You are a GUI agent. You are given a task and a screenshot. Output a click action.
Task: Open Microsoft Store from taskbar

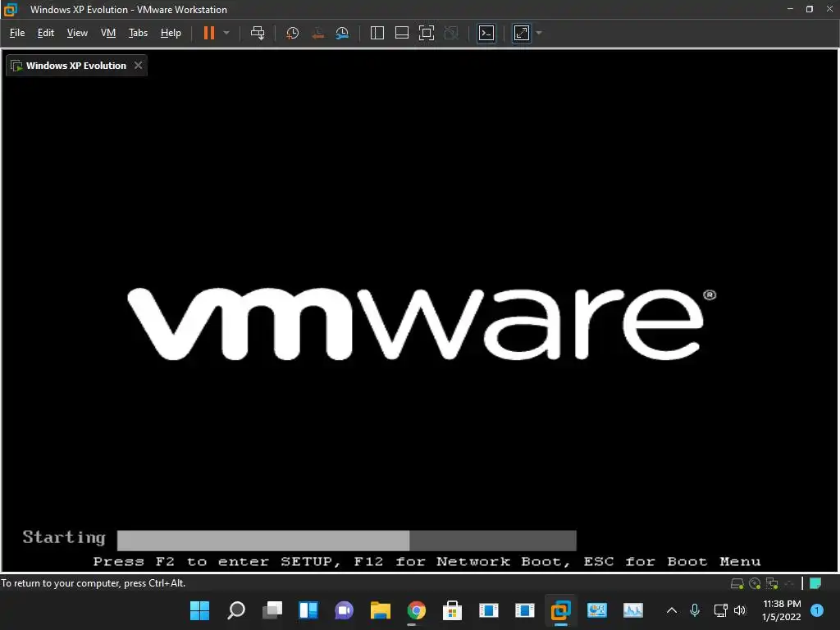point(452,610)
